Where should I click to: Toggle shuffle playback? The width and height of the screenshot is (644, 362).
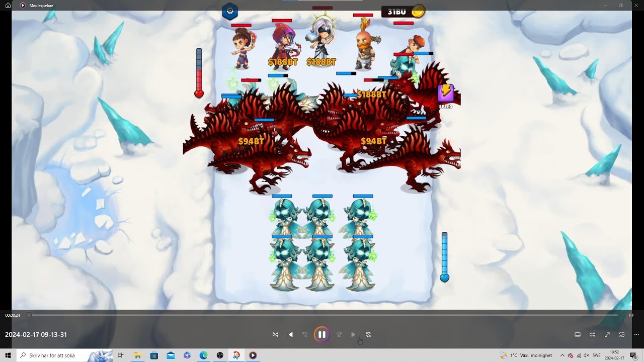click(275, 334)
